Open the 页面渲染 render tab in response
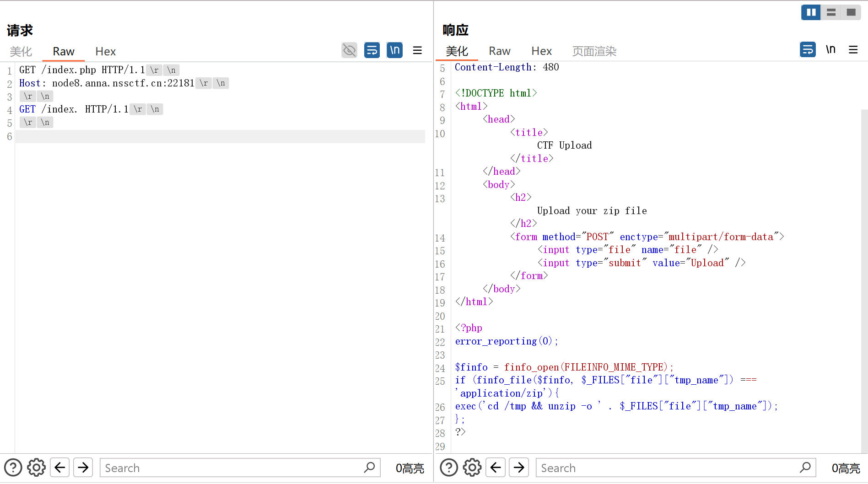Image resolution: width=868 pixels, height=484 pixels. (594, 51)
